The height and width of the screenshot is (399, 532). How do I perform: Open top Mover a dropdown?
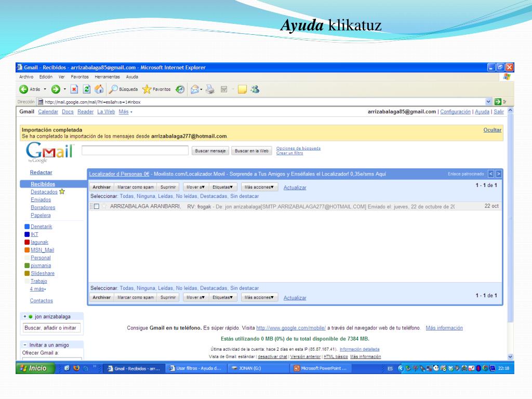tap(195, 187)
